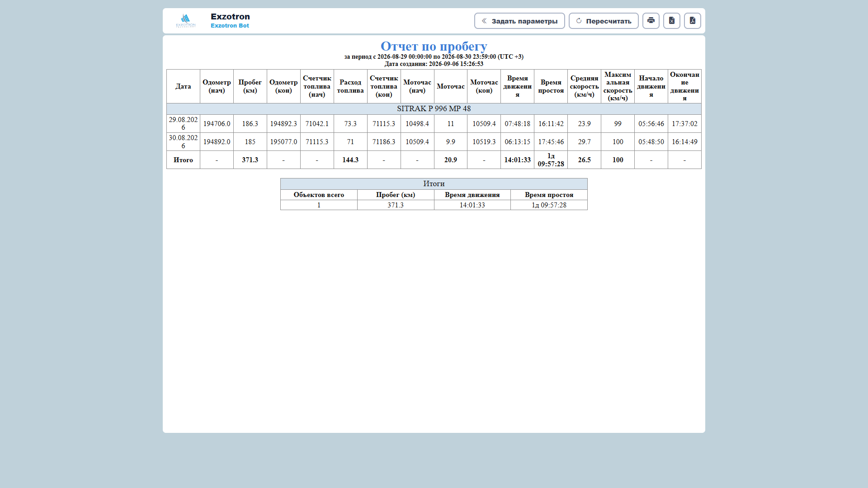868x488 pixels.
Task: Select the SITRAK P 996 MP 48 row
Action: (x=434, y=109)
